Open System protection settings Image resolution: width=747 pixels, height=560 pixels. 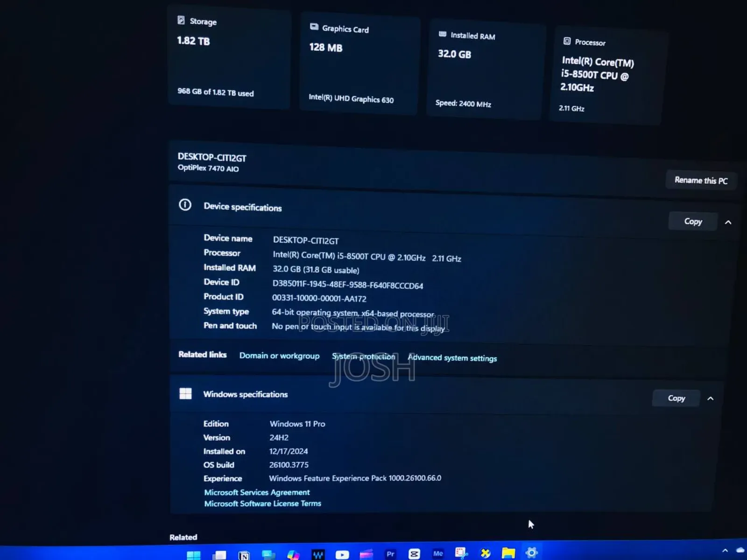pyautogui.click(x=364, y=357)
